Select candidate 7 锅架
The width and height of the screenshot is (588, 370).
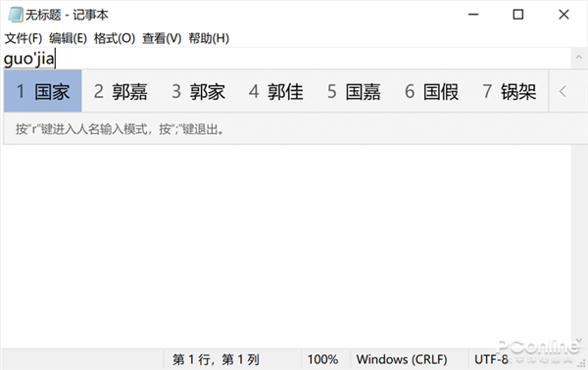(x=510, y=91)
